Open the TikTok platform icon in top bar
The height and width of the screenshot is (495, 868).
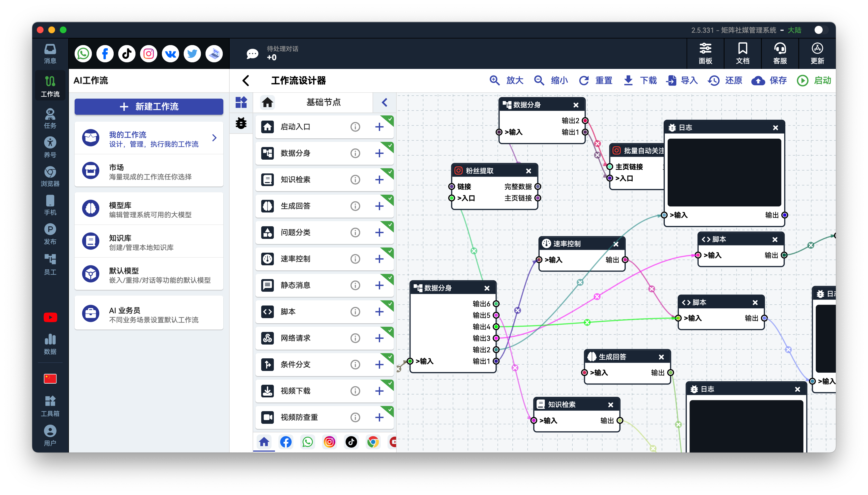point(127,54)
